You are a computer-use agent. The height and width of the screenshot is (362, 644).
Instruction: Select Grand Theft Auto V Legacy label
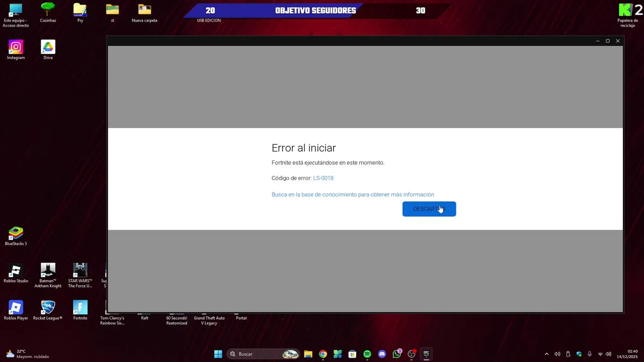209,320
